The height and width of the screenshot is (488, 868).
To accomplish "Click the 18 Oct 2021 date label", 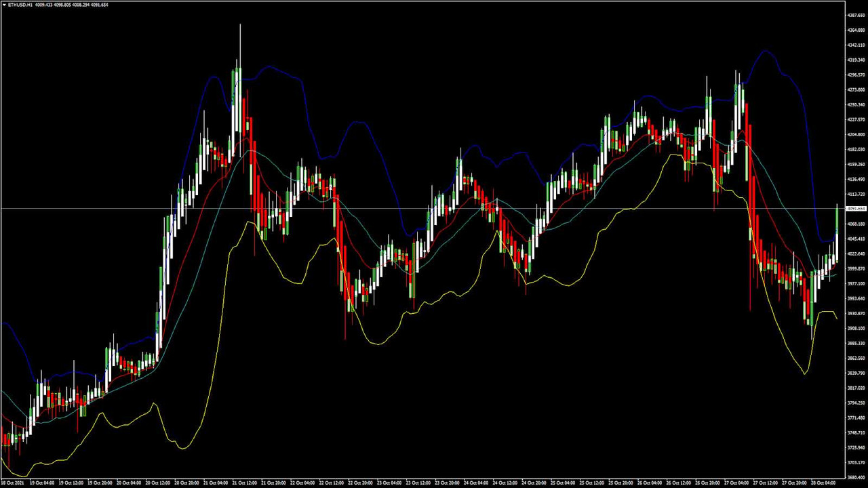I will pyautogui.click(x=12, y=483).
